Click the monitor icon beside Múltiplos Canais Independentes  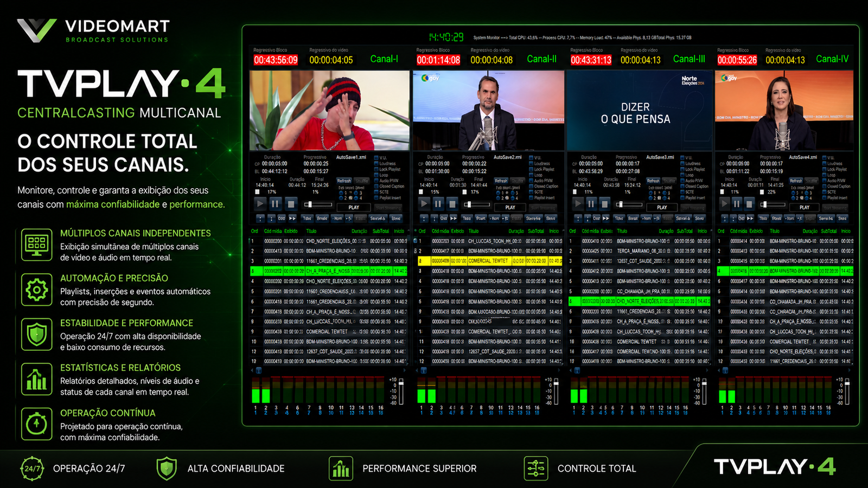pyautogui.click(x=36, y=245)
